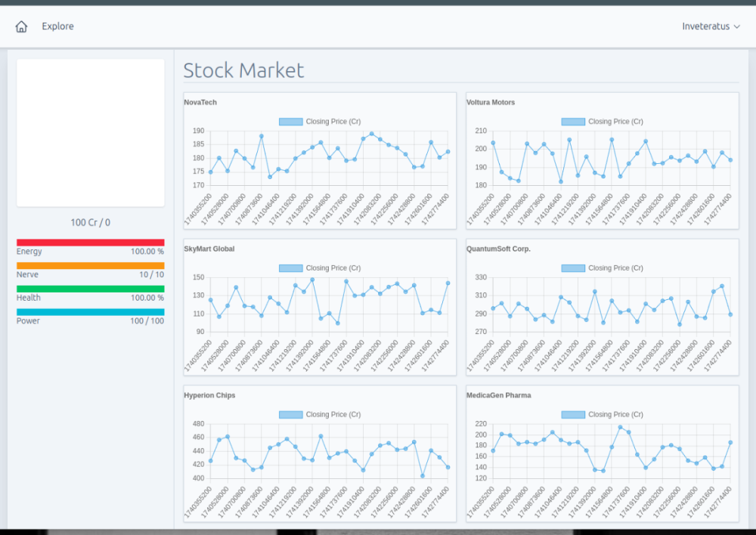The image size is (756, 535).
Task: Click the cyan Power progress bar
Action: pyautogui.click(x=90, y=312)
